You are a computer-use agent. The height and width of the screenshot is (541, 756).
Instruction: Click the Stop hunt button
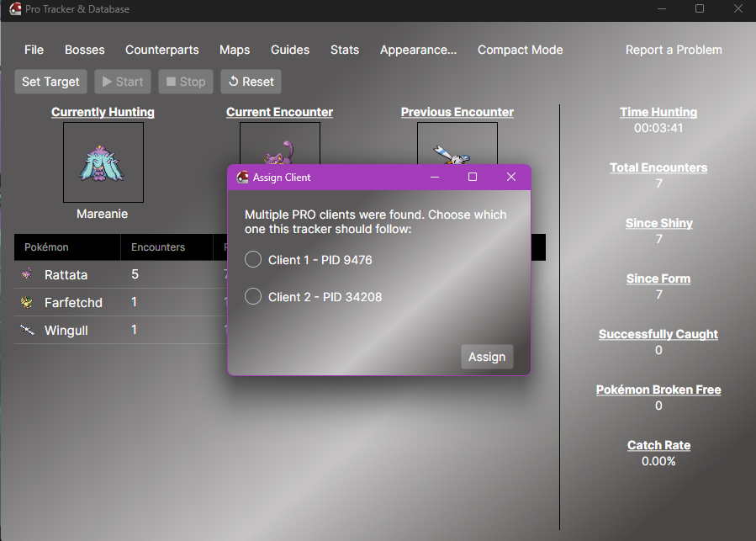point(186,82)
